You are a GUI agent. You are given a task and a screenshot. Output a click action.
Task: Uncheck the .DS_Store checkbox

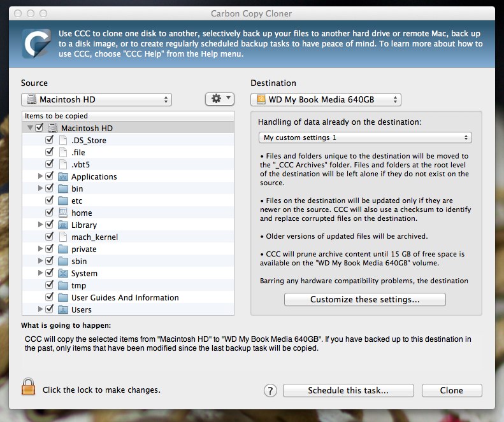[49, 139]
